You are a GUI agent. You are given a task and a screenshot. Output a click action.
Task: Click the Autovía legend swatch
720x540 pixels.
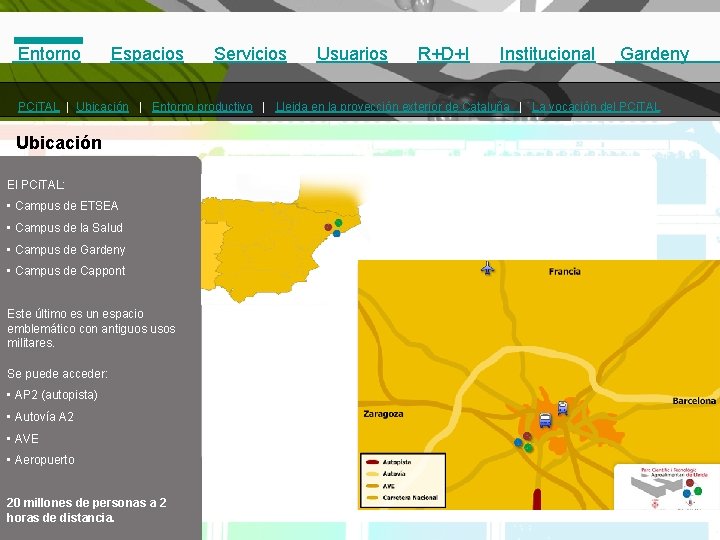point(372,474)
